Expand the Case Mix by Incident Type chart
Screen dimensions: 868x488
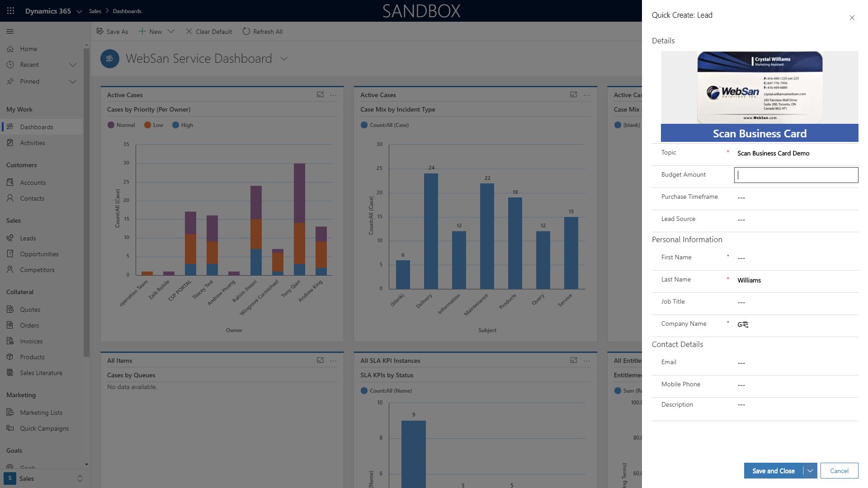(x=573, y=95)
